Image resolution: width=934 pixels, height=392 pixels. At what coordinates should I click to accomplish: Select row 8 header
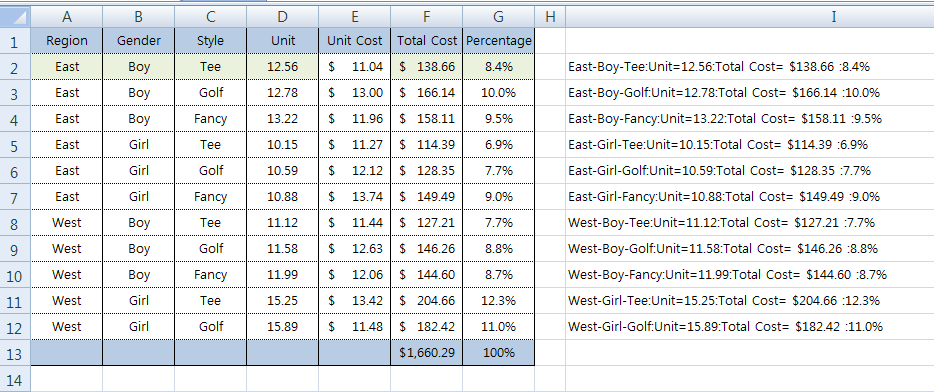(15, 223)
